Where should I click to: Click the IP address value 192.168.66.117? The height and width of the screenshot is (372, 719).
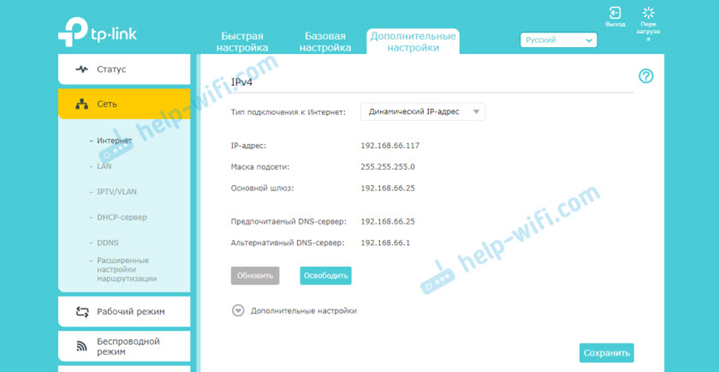point(390,146)
